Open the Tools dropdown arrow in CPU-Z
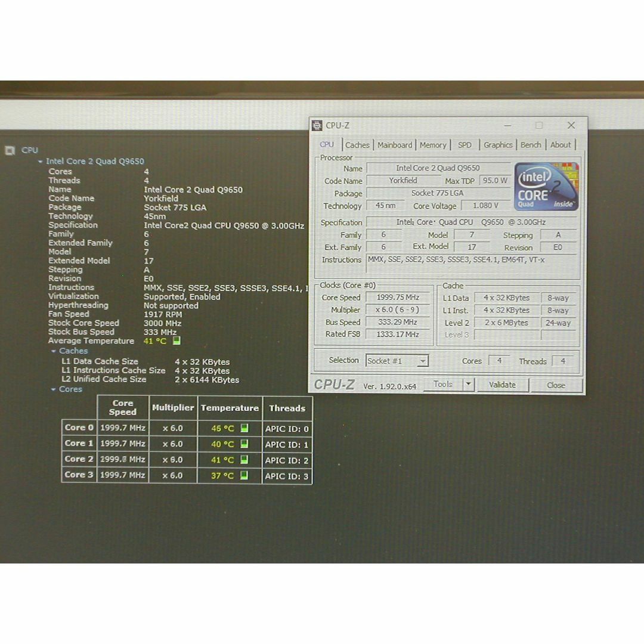Image resolution: width=644 pixels, height=644 pixels. (x=468, y=385)
